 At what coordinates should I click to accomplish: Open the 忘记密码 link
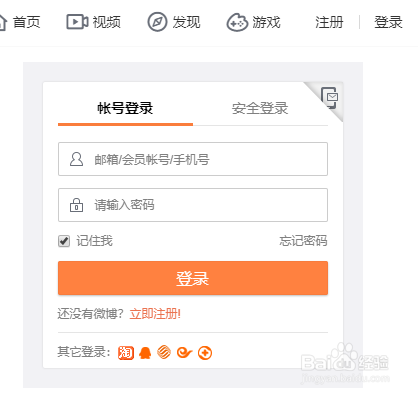(x=303, y=241)
